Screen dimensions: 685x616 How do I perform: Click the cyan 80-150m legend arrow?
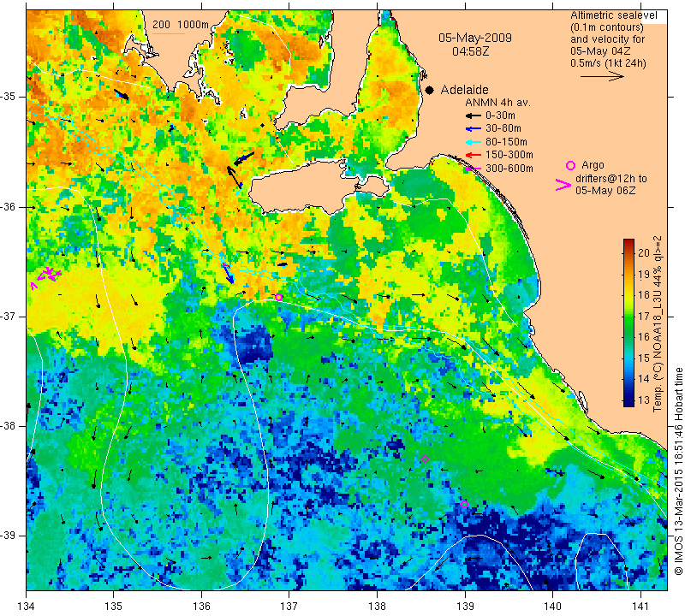[x=474, y=142]
